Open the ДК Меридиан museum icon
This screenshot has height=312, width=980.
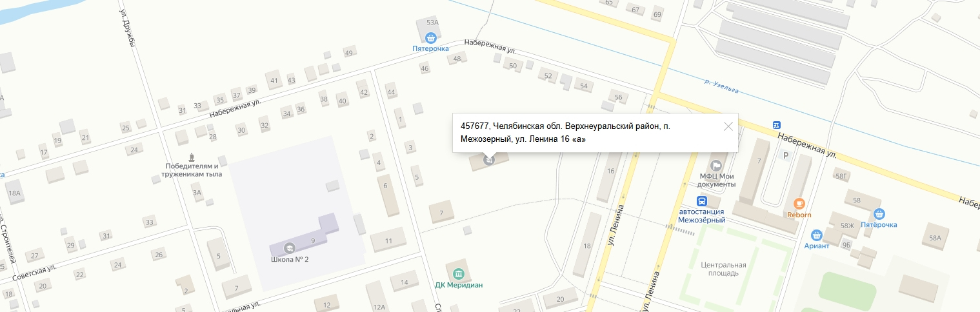[458, 273]
